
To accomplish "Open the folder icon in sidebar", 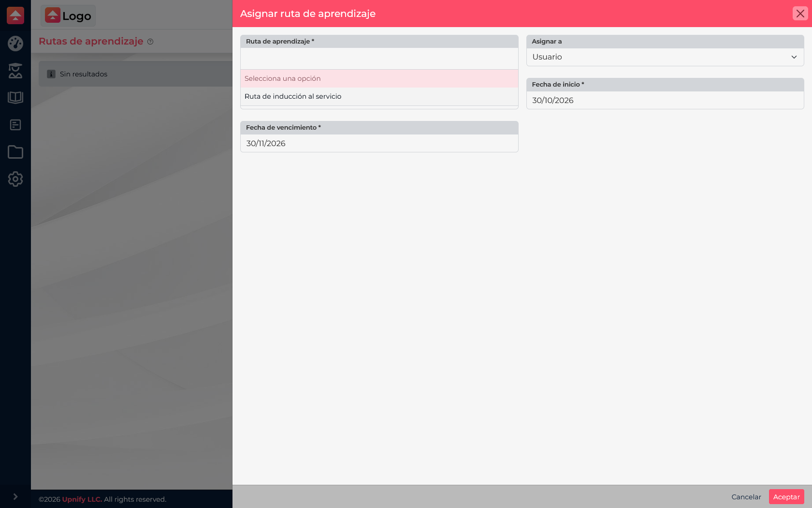I will click(x=15, y=152).
